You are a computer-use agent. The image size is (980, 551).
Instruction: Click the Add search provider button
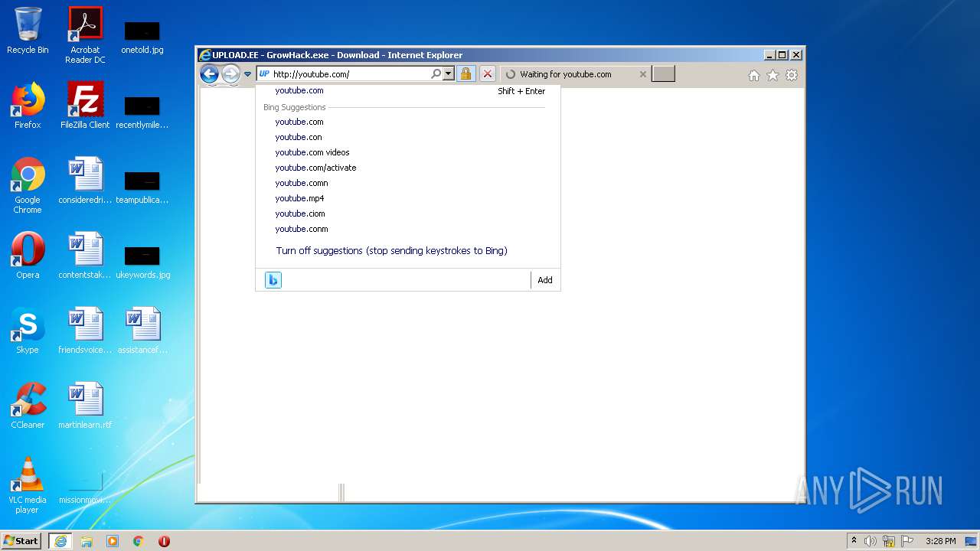pyautogui.click(x=545, y=280)
